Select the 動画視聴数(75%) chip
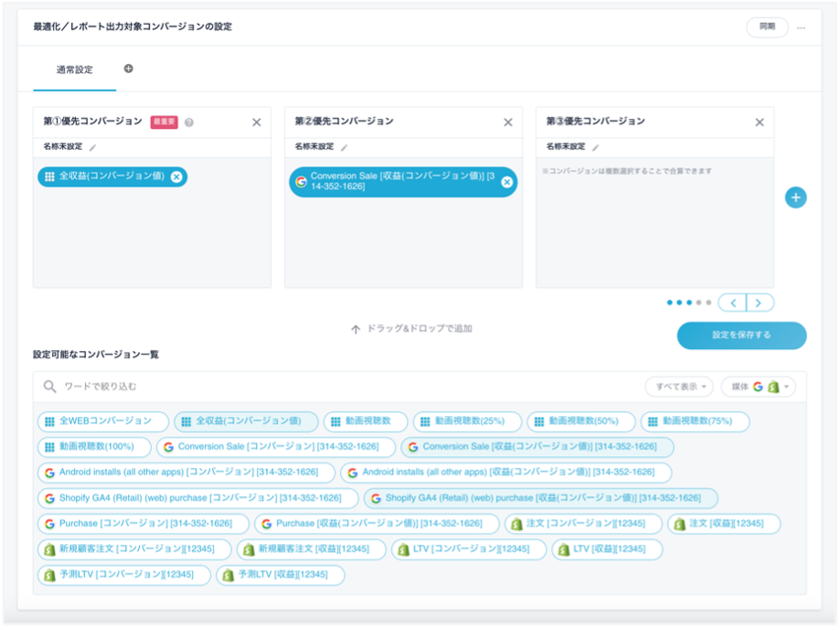 tap(695, 421)
